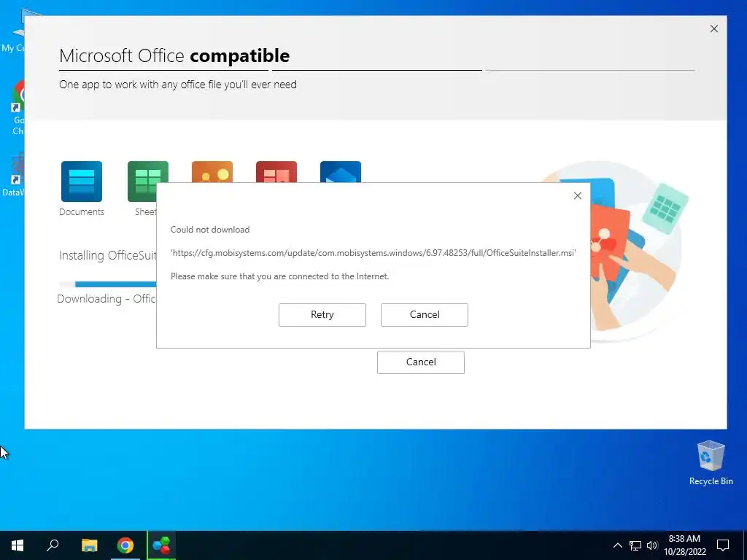Select the Documents app icon
Image resolution: width=747 pixels, height=560 pixels.
pos(82,182)
